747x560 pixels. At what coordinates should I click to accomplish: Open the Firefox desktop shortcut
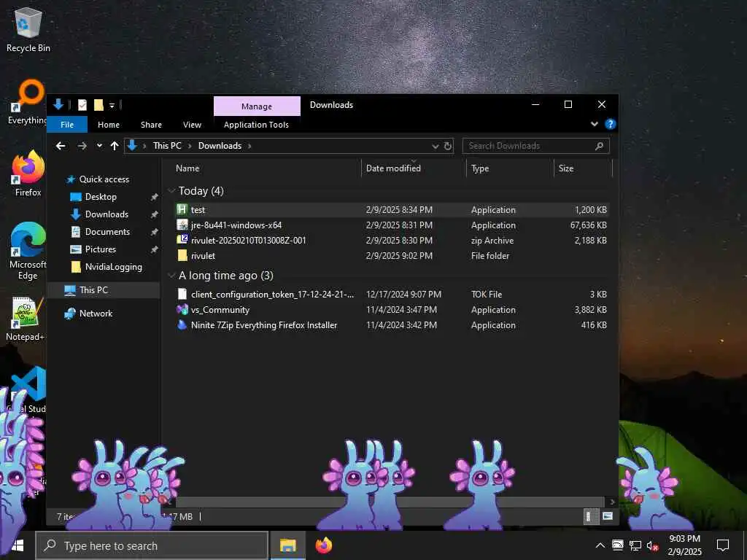pyautogui.click(x=28, y=174)
